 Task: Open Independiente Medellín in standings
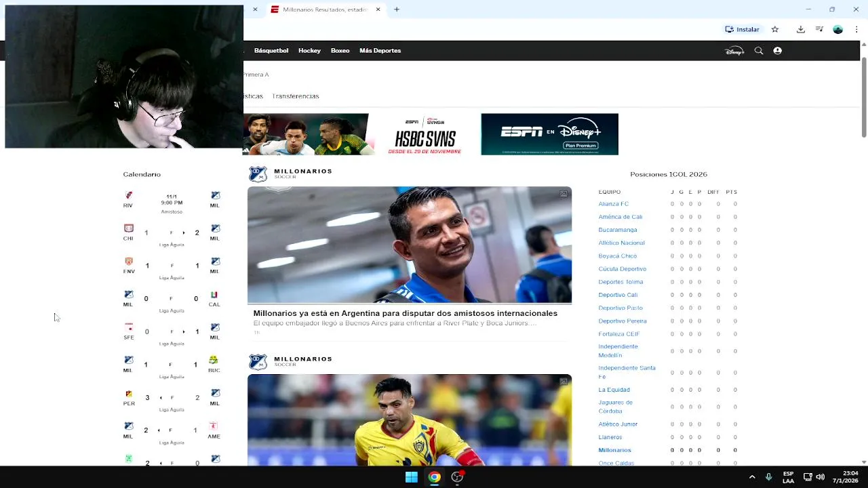[618, 351]
